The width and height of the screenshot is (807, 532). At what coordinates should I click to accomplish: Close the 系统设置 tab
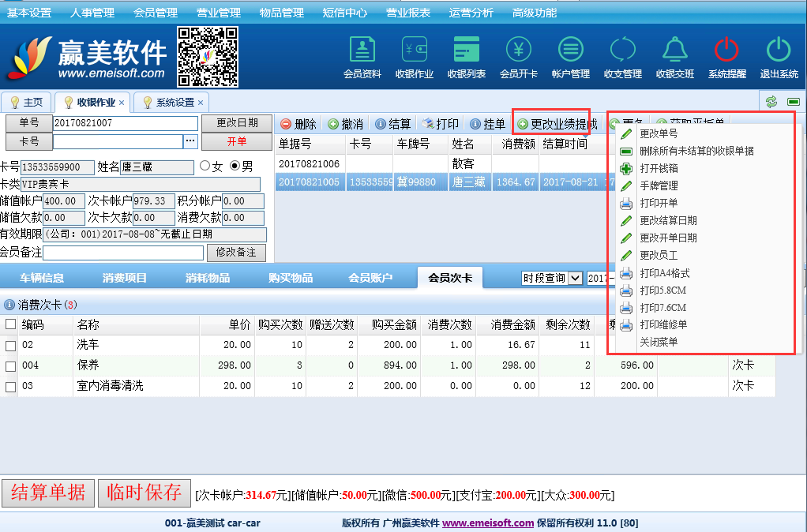coord(201,103)
